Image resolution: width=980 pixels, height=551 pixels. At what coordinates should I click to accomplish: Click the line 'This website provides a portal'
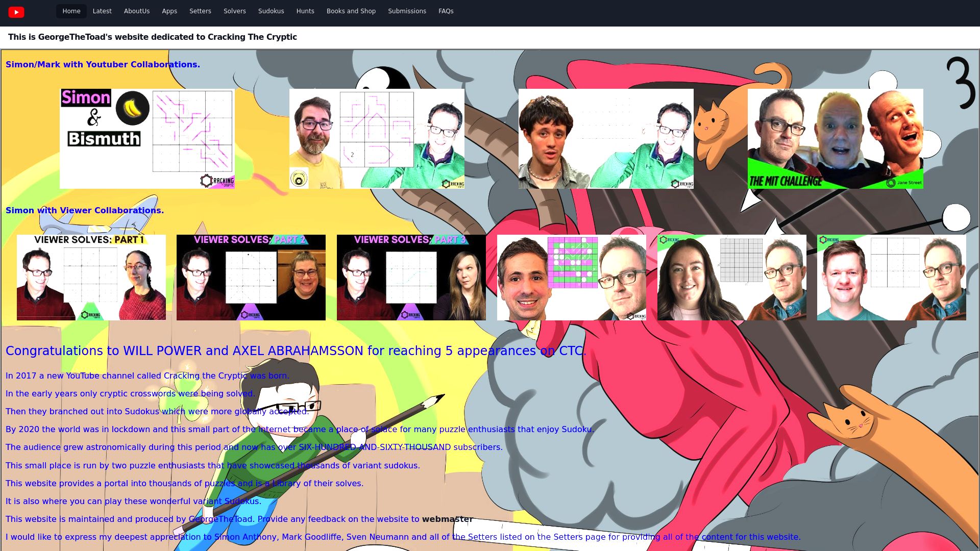click(185, 483)
